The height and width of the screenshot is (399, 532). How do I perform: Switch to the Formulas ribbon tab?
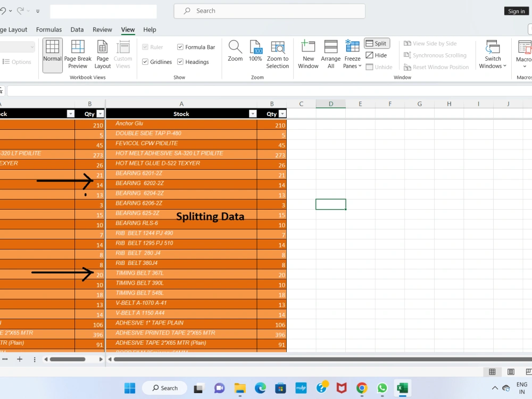coord(49,29)
